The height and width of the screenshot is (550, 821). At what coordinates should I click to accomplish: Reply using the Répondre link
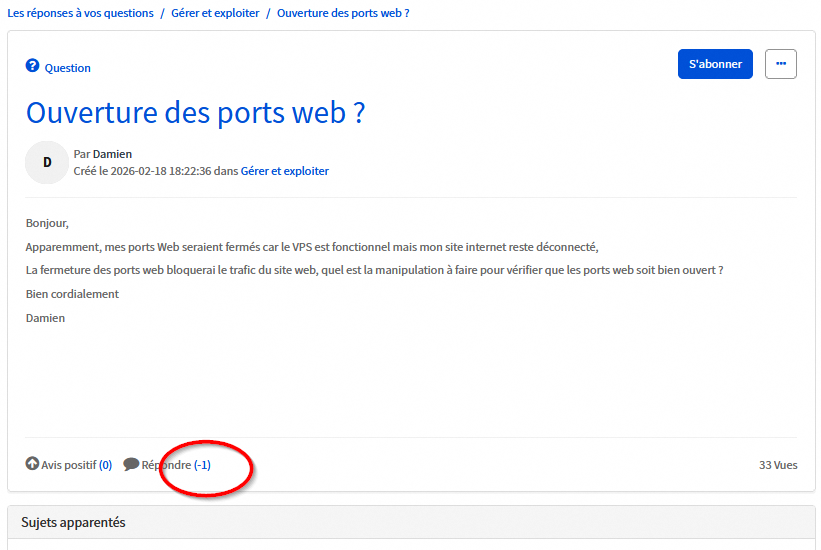166,465
